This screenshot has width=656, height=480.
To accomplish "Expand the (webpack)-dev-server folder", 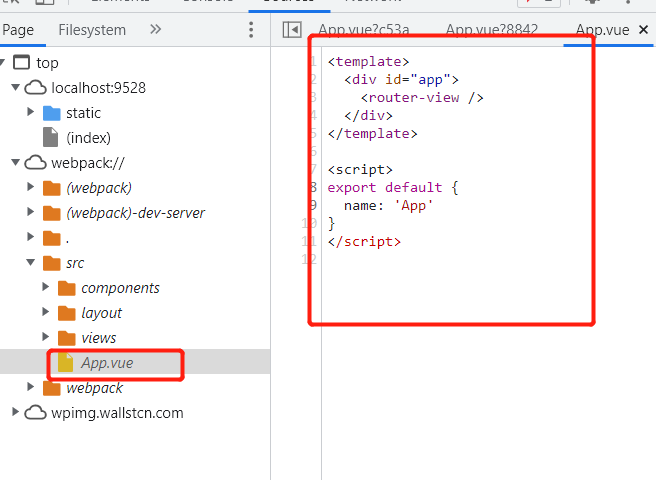I will pos(31,212).
